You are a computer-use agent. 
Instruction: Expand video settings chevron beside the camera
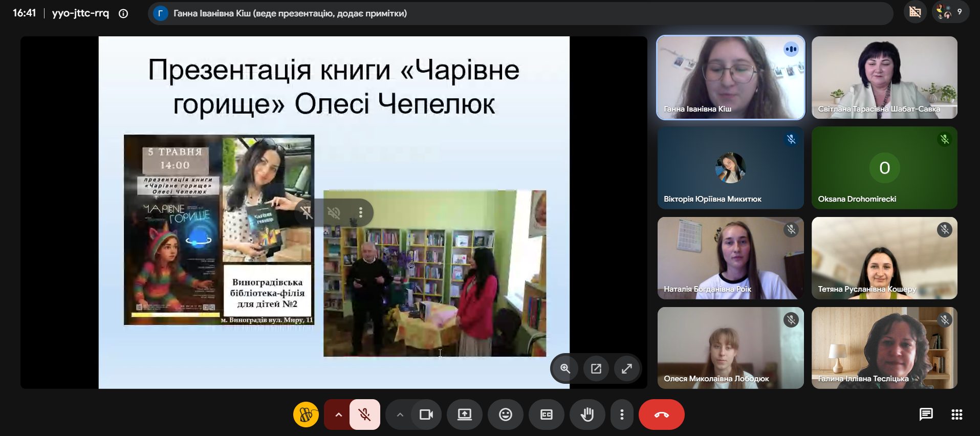[x=400, y=415]
